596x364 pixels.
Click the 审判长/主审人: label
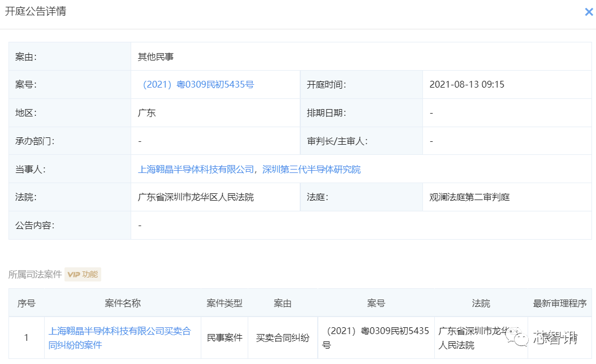click(337, 141)
